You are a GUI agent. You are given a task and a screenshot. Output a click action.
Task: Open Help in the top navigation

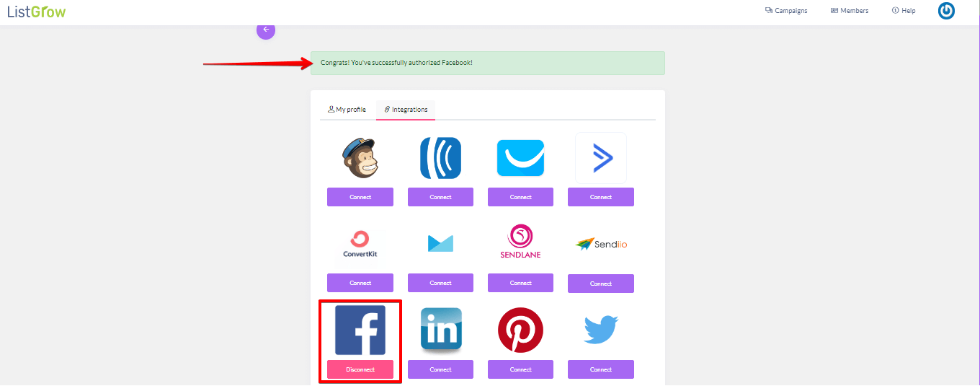[x=904, y=11]
